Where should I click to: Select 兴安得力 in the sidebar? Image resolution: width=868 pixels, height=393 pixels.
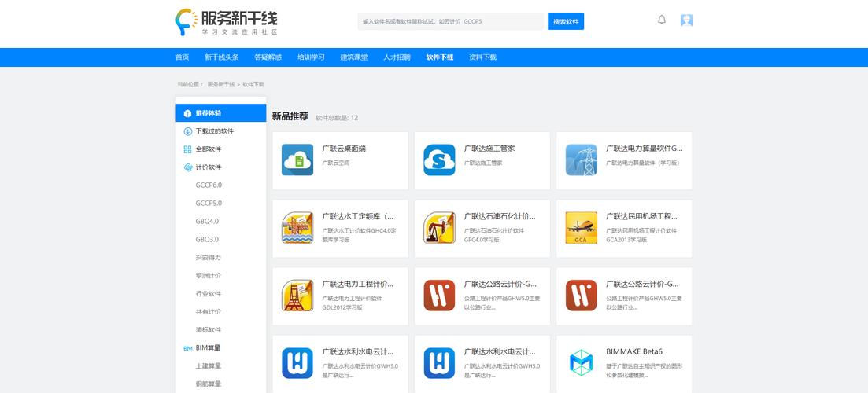208,258
